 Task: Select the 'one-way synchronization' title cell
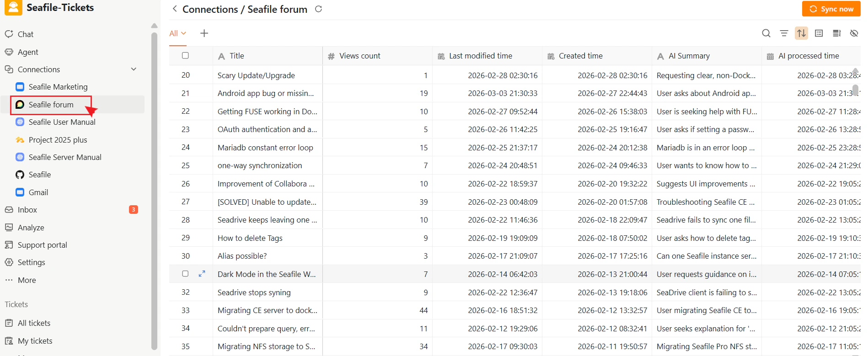click(268, 165)
